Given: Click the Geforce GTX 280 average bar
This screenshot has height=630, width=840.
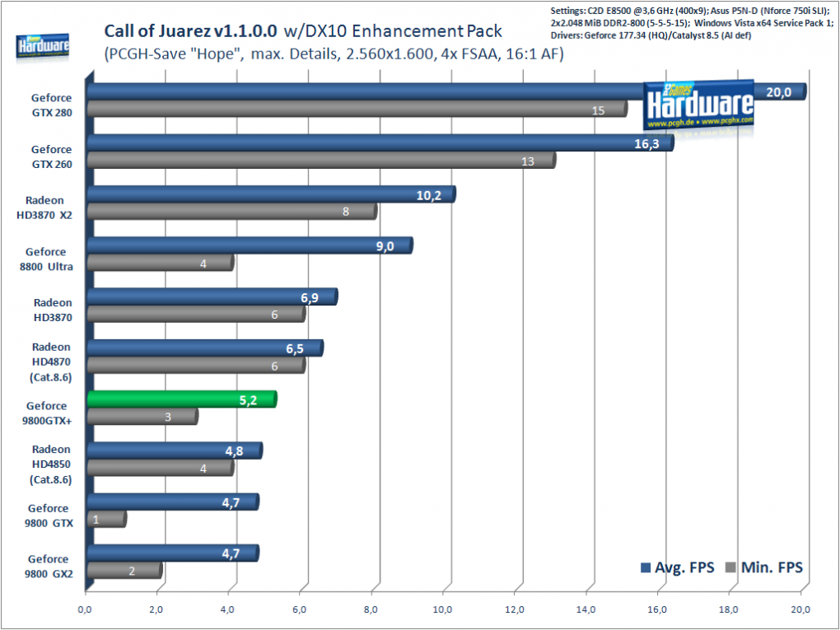Looking at the screenshot, I should [446, 91].
